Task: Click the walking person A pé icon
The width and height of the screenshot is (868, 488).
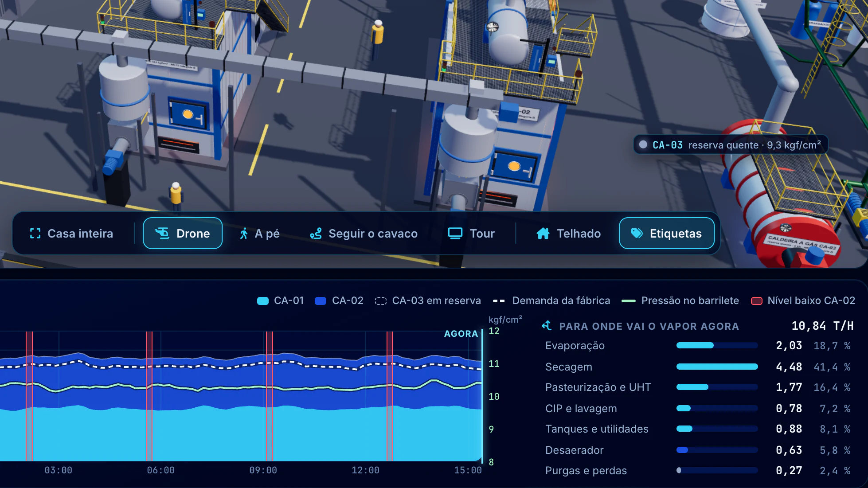Action: (244, 234)
